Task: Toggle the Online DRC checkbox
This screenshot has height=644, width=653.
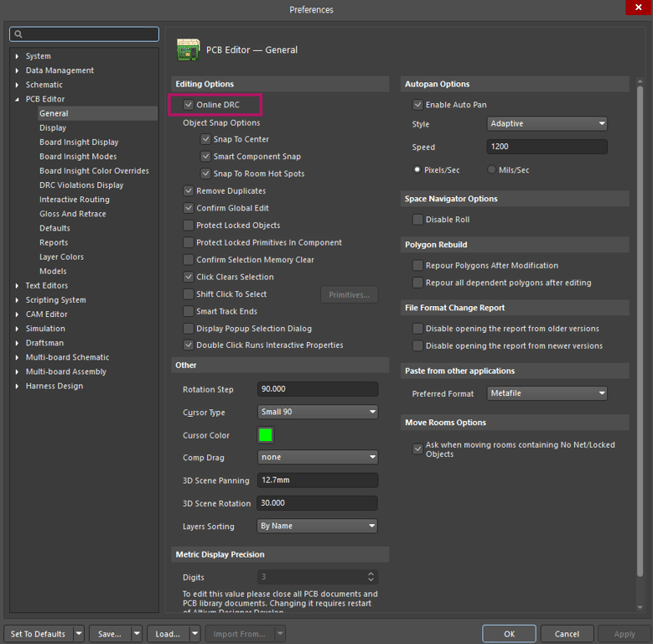Action: [189, 105]
